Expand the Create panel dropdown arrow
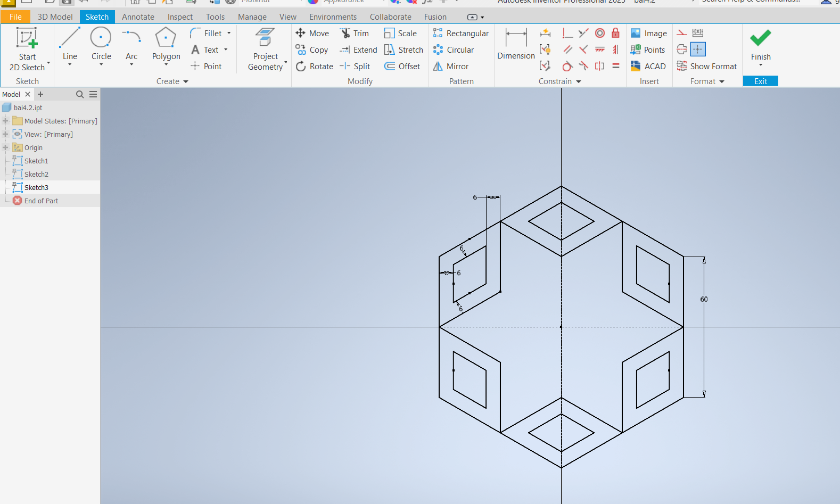Image resolution: width=840 pixels, height=504 pixels. 186,81
